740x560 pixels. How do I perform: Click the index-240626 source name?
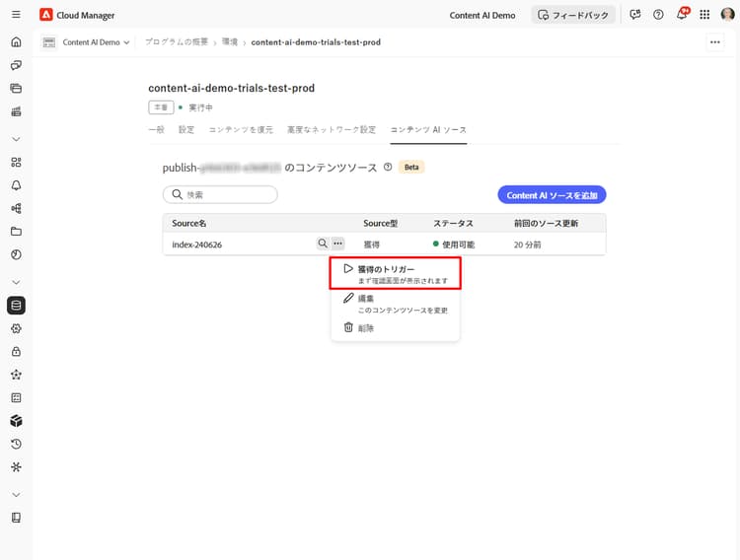[196, 245]
